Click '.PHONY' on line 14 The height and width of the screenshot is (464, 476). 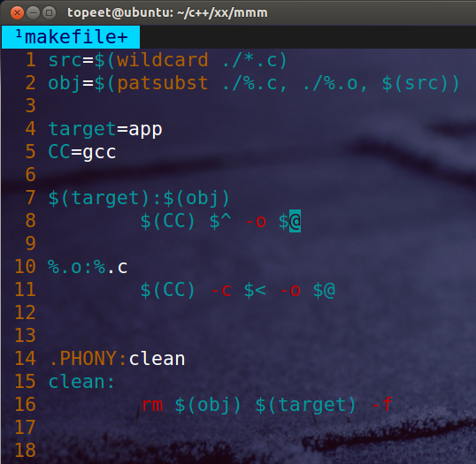[x=83, y=359]
